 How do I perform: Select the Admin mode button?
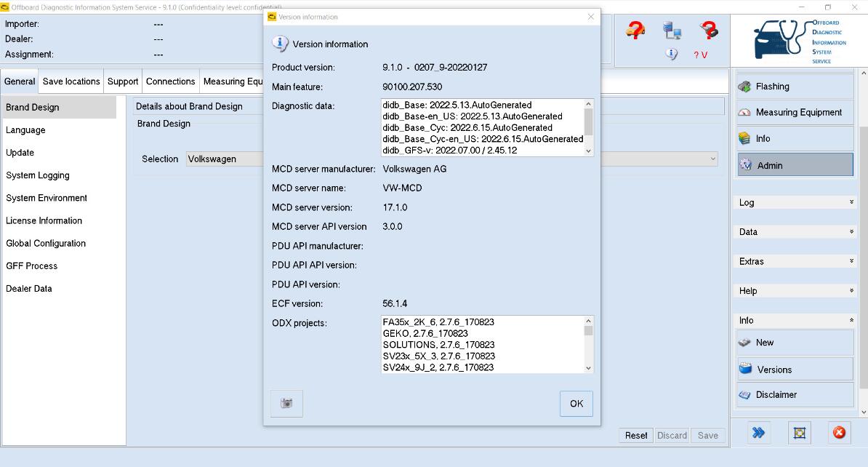tap(795, 165)
